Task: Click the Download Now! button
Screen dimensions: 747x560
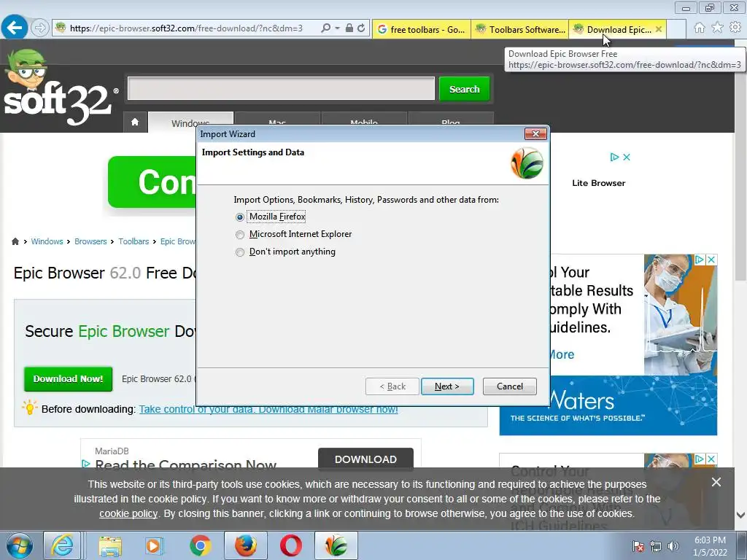Action: [68, 379]
